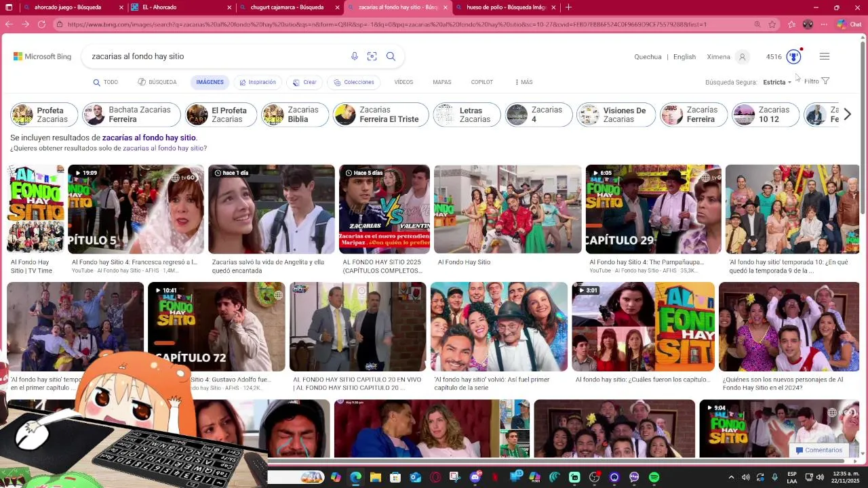Open Spotify from the taskbar

point(654,477)
